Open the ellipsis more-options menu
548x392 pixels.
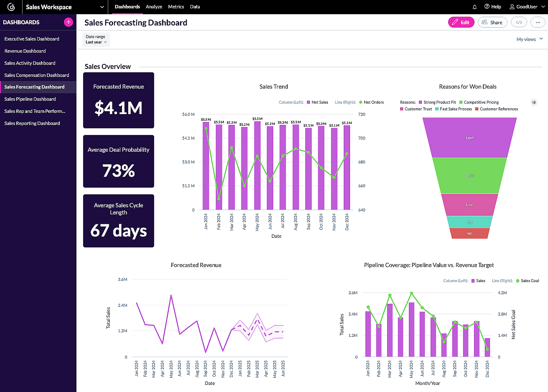click(x=538, y=22)
